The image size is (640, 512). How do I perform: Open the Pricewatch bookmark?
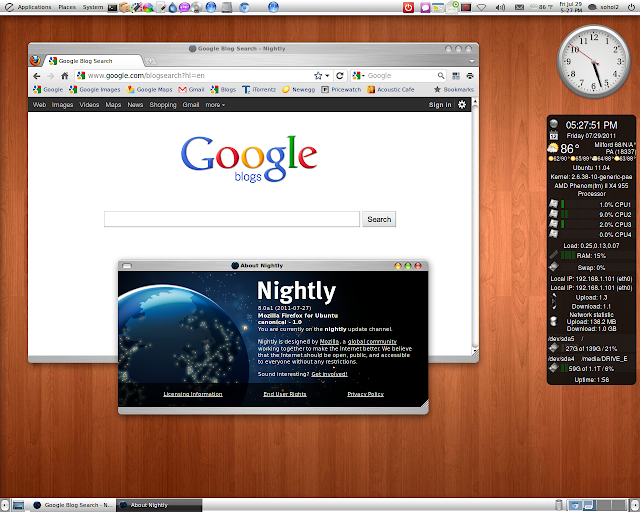(341, 89)
